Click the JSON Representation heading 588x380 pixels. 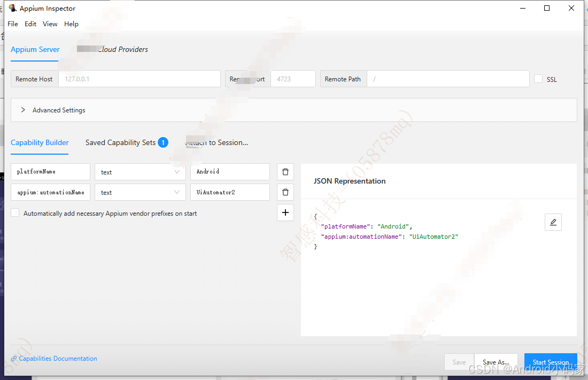tap(350, 181)
